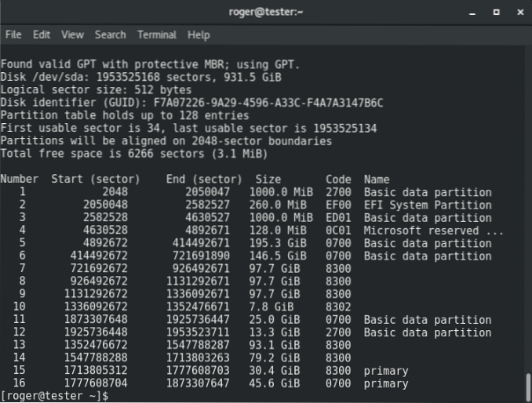
Task: Click start sector 1873307648
Action: tap(96, 319)
